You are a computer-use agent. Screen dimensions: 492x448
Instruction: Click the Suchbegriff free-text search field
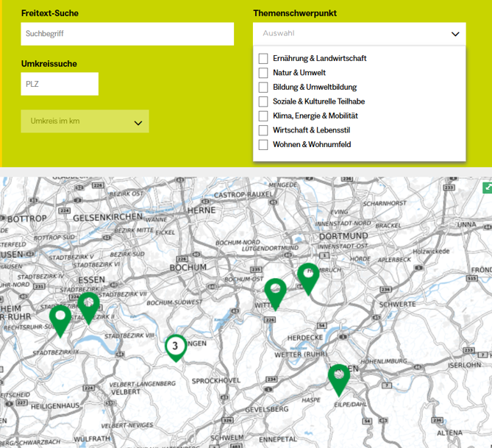tap(127, 34)
